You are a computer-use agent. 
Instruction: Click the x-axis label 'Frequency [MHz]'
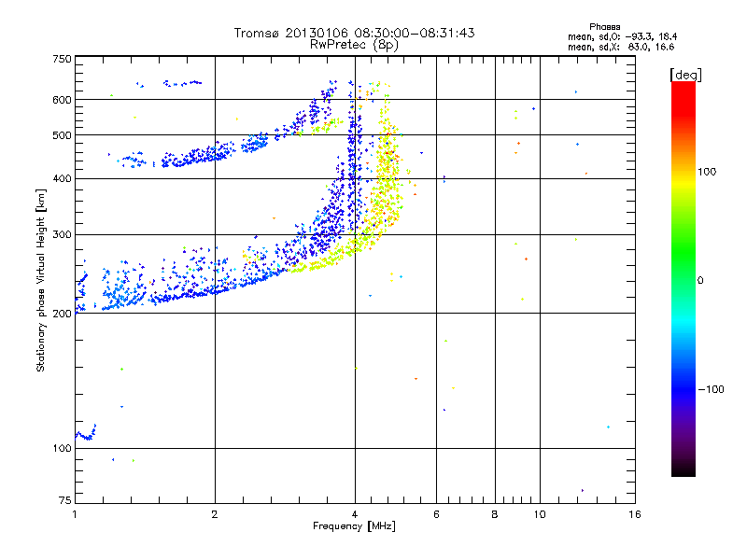[x=354, y=526]
